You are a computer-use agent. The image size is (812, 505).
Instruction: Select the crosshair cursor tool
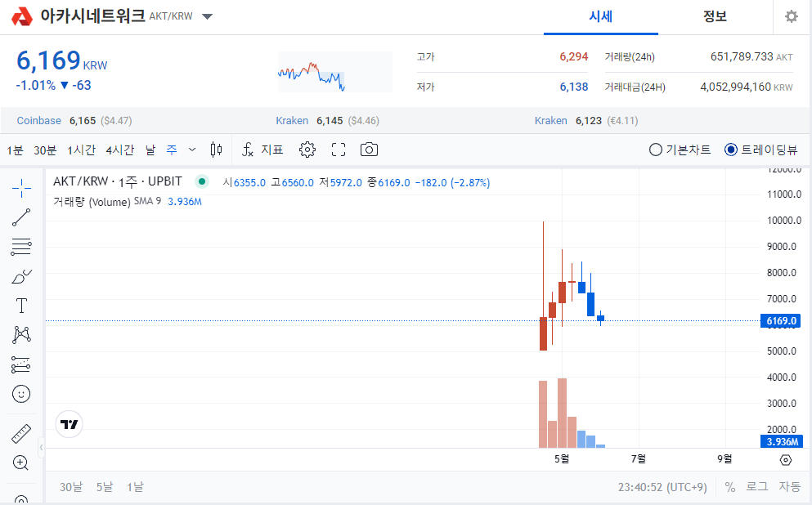[21, 188]
